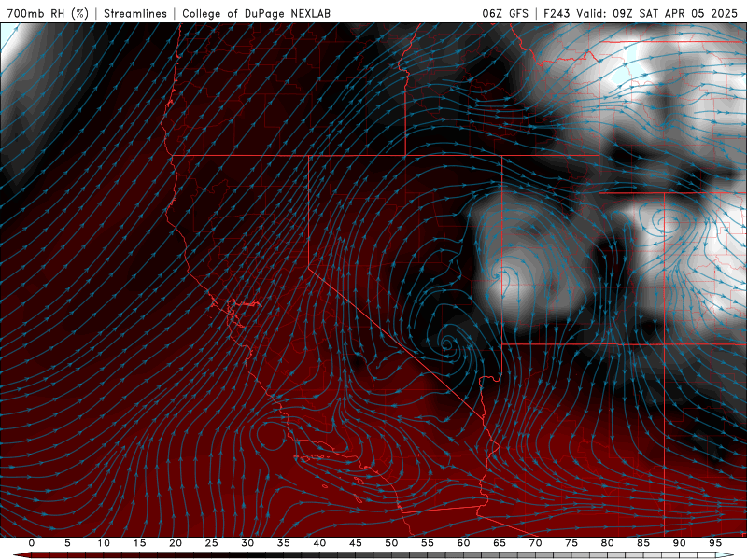Image resolution: width=747 pixels, height=560 pixels.
Task: Click the colorbar label "55"
Action: pyautogui.click(x=428, y=543)
